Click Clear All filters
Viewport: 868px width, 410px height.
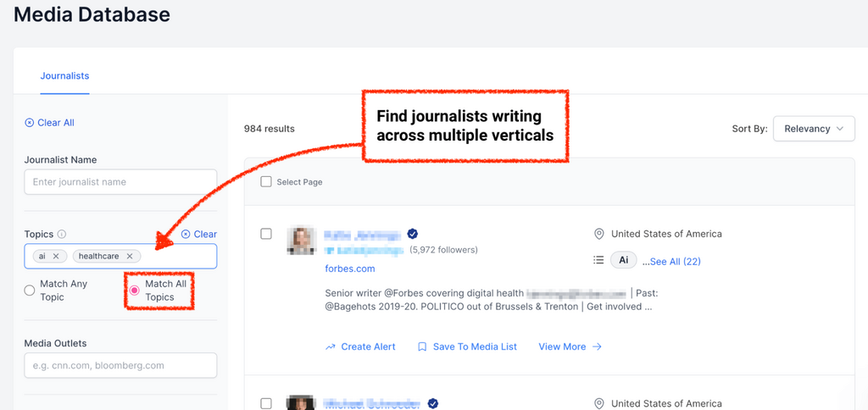pos(50,123)
